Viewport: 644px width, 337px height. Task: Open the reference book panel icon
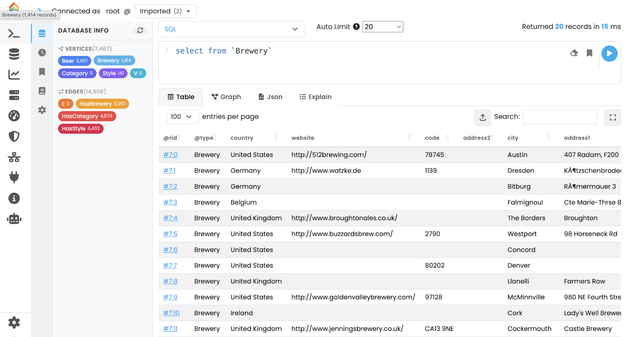coord(42,91)
